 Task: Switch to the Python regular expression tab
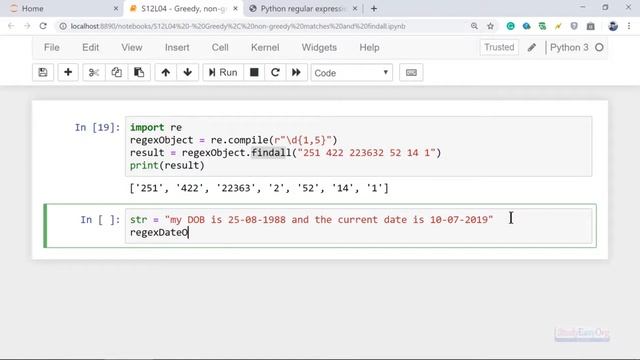click(x=302, y=9)
